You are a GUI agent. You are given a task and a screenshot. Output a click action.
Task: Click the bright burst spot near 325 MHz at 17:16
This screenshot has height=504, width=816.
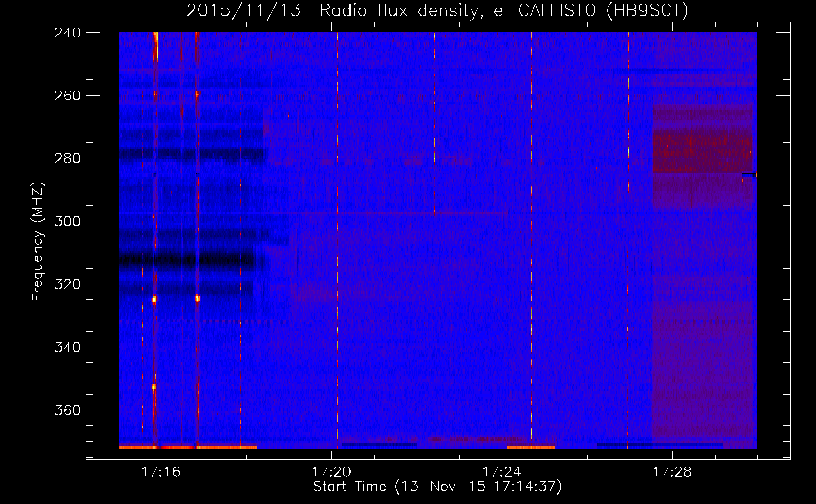(154, 299)
